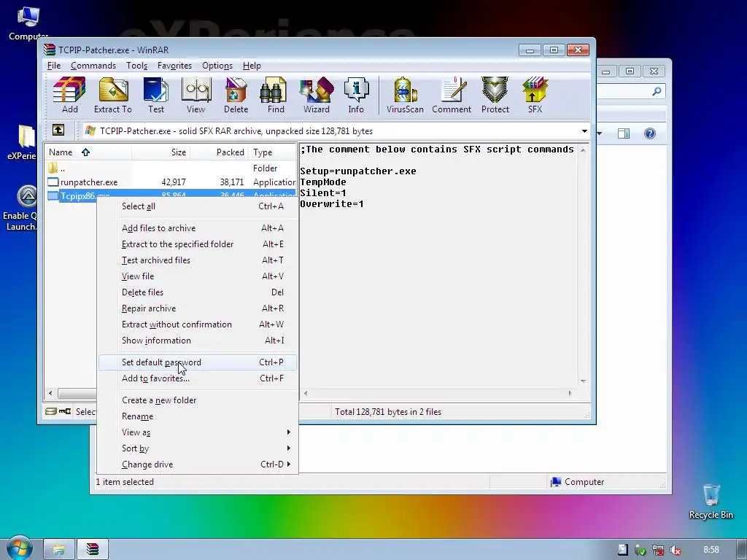Screen dimensions: 747x560
Task: Click the search magnifier in Explorer window
Action: [657, 91]
